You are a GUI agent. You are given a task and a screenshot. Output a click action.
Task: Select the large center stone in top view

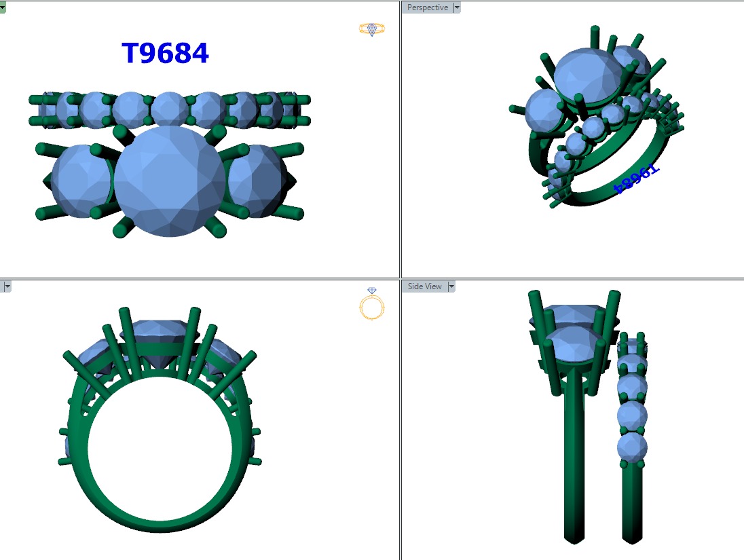tap(168, 181)
